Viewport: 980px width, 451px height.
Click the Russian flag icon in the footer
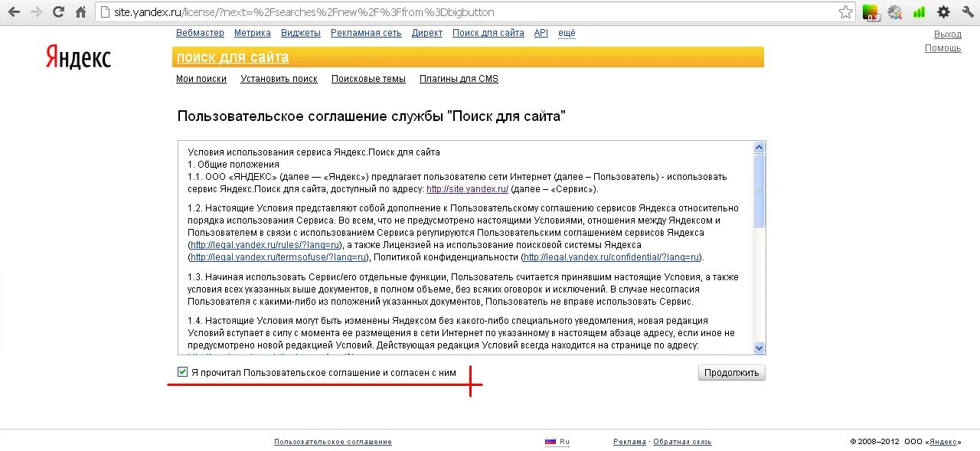click(x=549, y=441)
